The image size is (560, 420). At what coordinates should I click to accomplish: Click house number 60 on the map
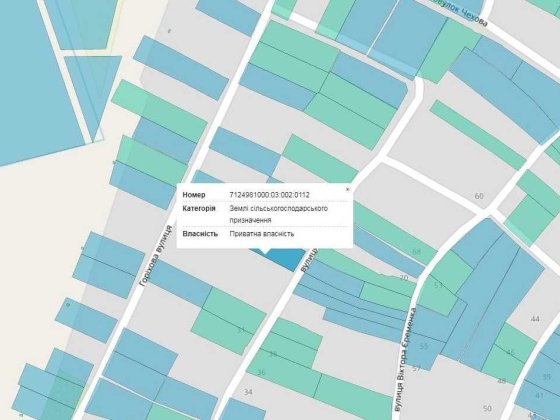tap(479, 196)
